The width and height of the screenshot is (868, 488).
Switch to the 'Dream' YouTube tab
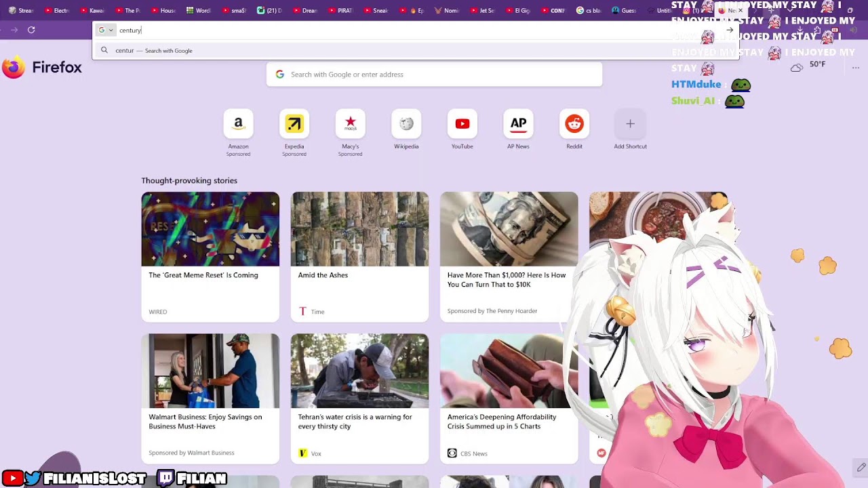305,10
